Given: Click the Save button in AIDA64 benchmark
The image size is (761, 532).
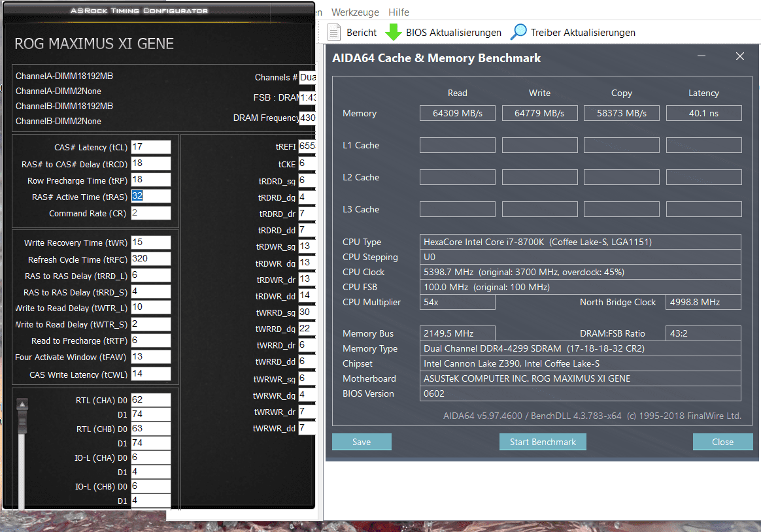Looking at the screenshot, I should [x=362, y=442].
